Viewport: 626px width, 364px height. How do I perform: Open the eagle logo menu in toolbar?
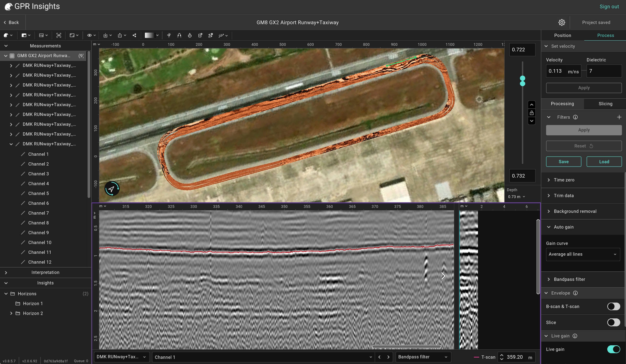pyautogui.click(x=8, y=35)
